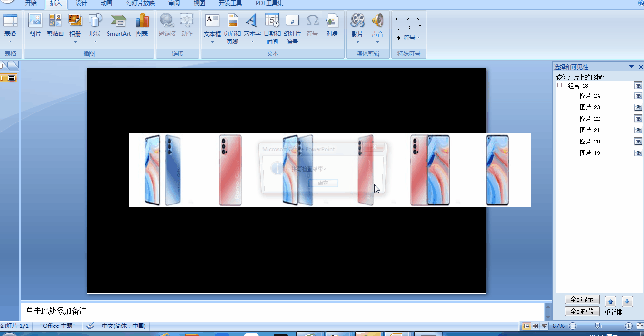Open the 审阅 ribbon tab

(174, 3)
